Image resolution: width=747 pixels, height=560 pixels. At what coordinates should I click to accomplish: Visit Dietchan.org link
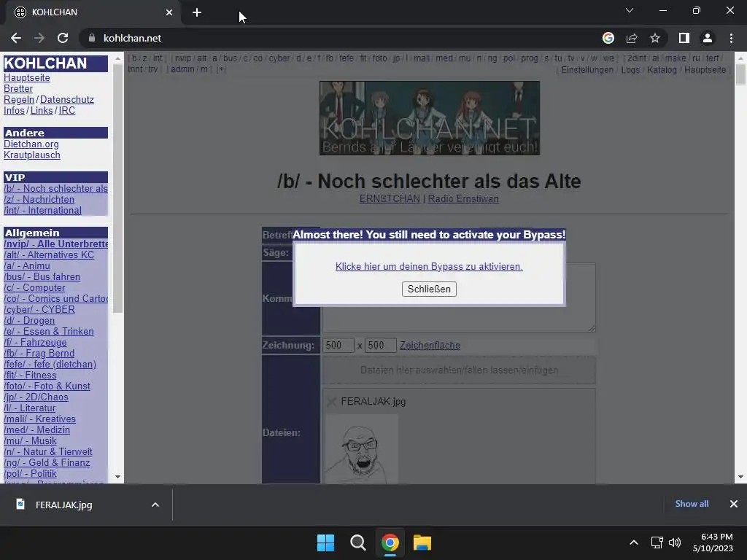tap(31, 144)
